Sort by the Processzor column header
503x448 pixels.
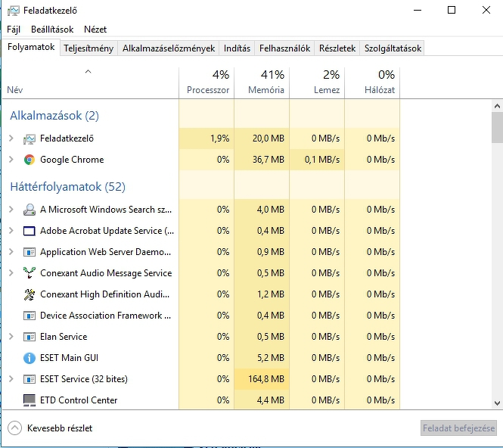coord(207,82)
